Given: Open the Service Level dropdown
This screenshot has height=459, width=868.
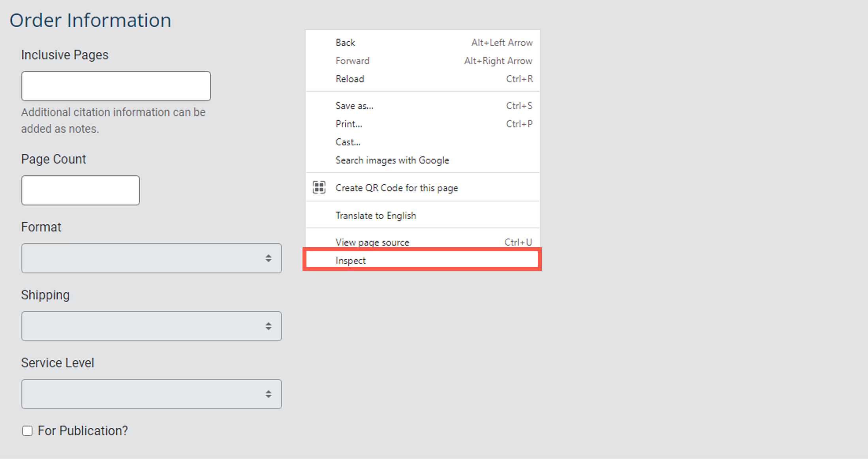Looking at the screenshot, I should tap(151, 394).
